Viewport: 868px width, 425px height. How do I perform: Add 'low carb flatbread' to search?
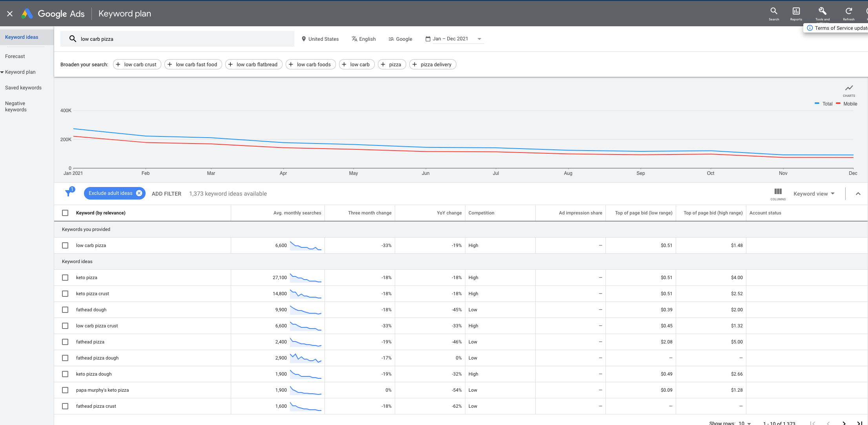tap(253, 64)
